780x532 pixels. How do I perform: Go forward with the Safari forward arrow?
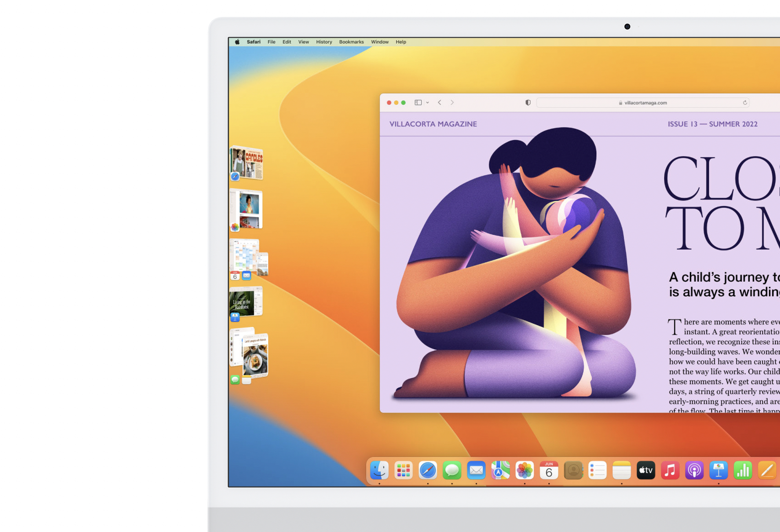452,103
